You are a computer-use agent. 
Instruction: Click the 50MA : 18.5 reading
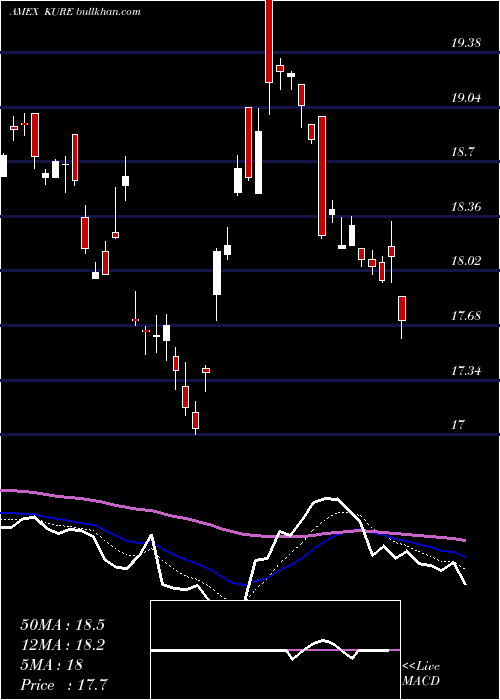[x=62, y=625]
